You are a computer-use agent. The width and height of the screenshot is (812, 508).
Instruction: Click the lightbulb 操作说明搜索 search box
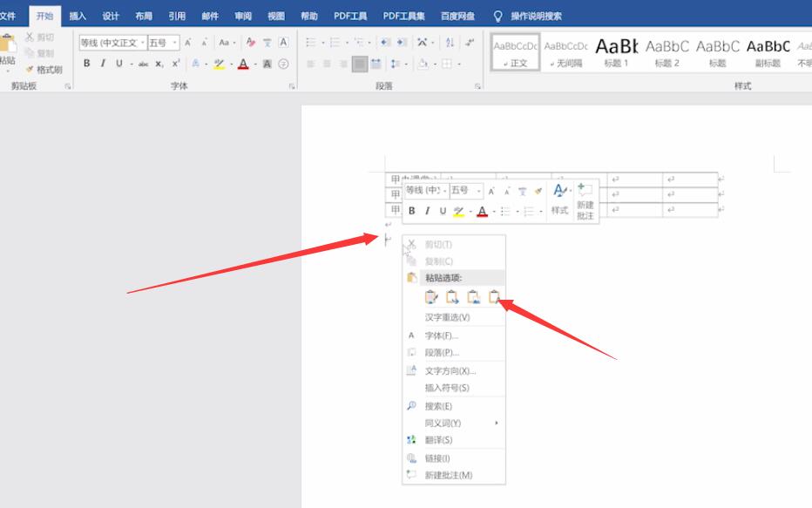528,16
